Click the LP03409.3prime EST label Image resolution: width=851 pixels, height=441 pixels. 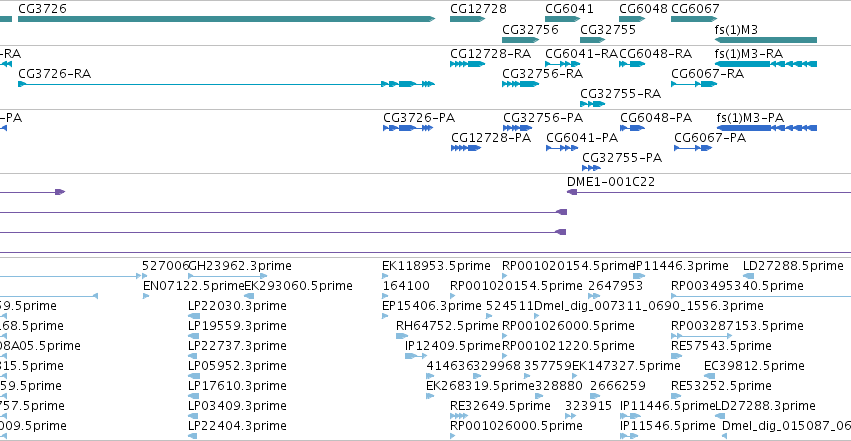coord(237,406)
